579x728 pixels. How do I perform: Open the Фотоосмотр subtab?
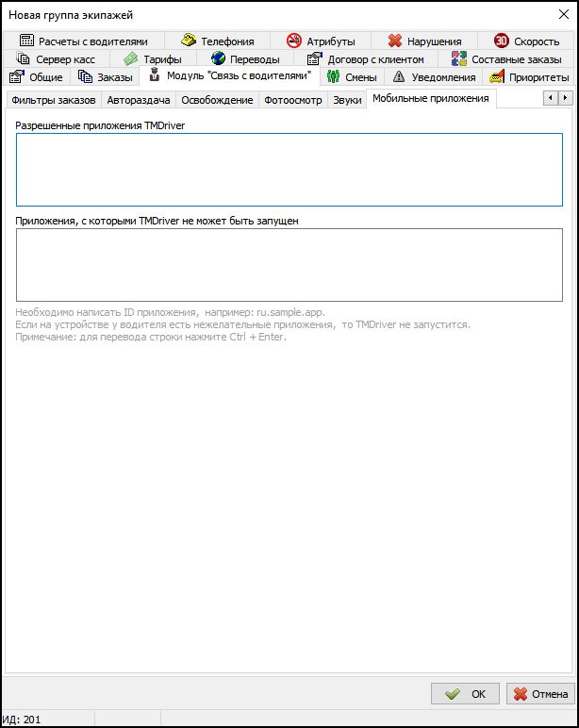[292, 100]
